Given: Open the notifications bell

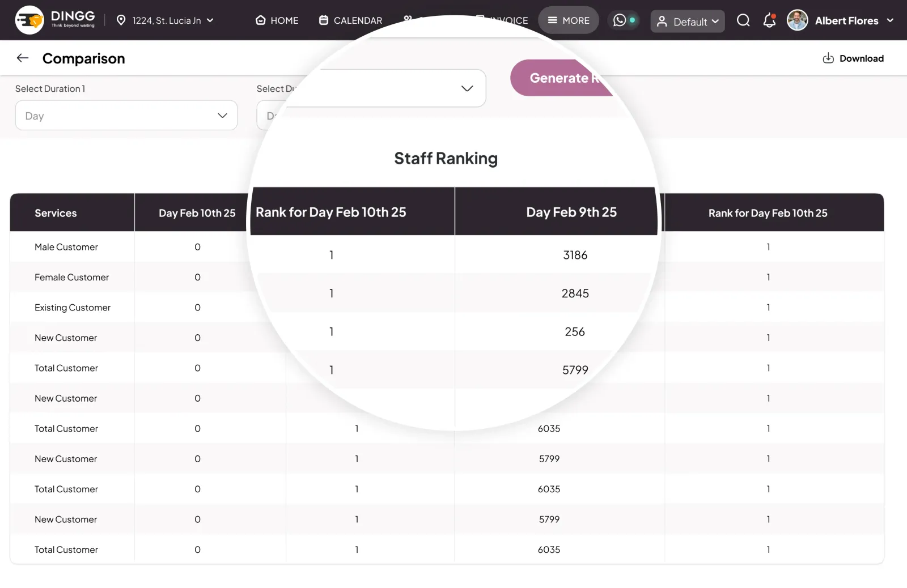Looking at the screenshot, I should coord(769,20).
